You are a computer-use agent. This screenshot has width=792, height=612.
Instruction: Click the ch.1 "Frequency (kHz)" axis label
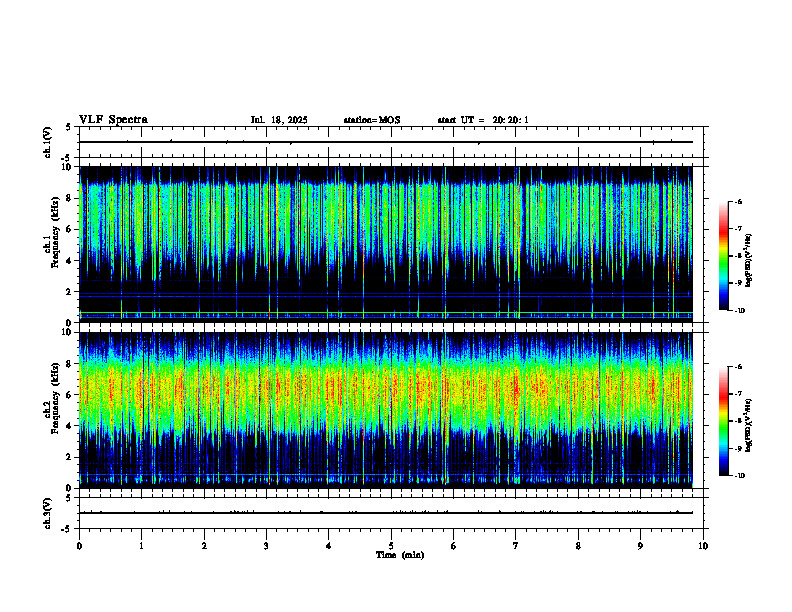58,232
